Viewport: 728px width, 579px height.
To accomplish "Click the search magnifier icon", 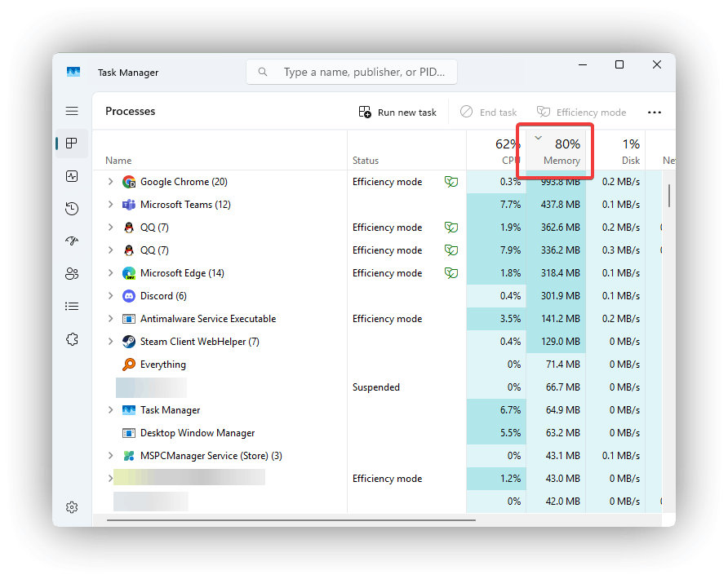I will (263, 72).
